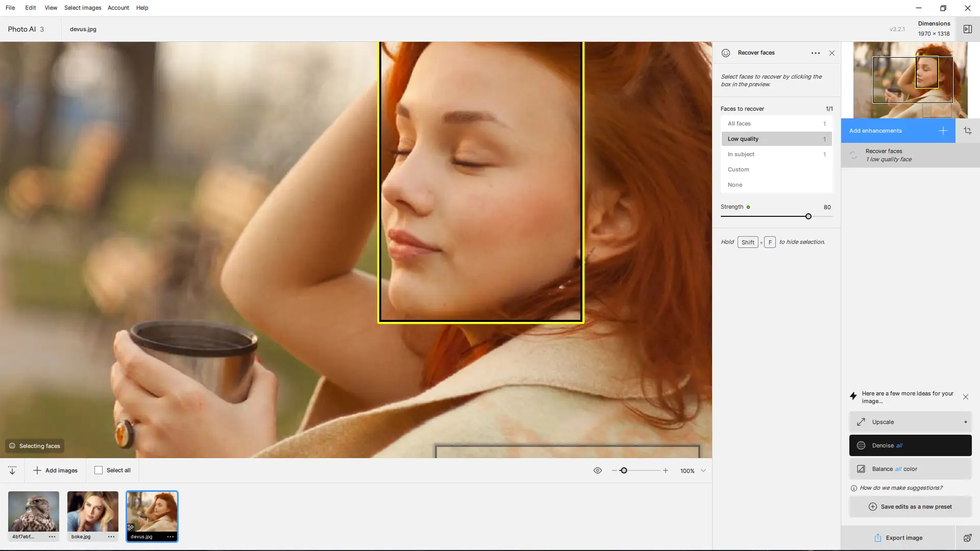Check the Select all checkbox
The image size is (980, 551).
pyautogui.click(x=99, y=470)
